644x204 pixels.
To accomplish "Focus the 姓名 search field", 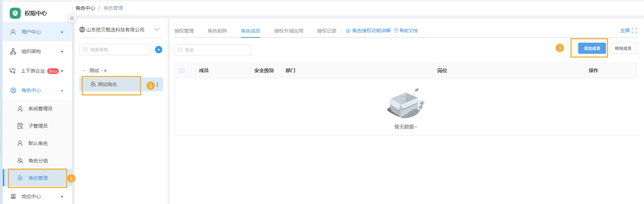I will tap(213, 50).
